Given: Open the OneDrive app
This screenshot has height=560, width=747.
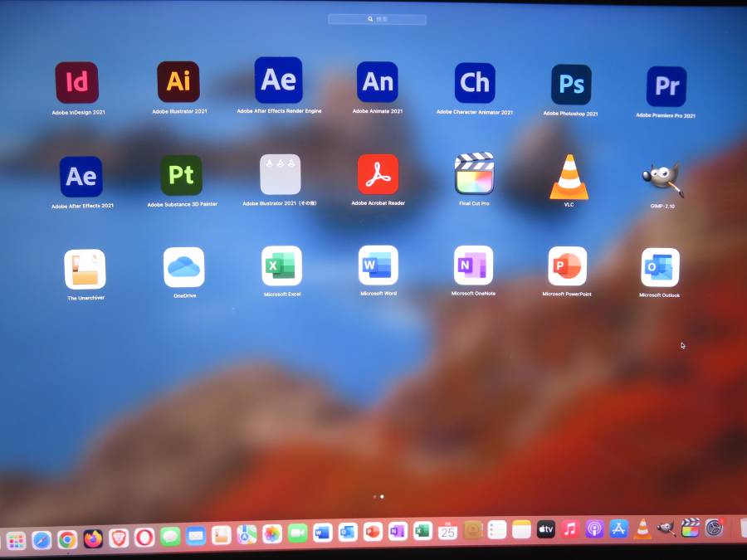Looking at the screenshot, I should 184,267.
